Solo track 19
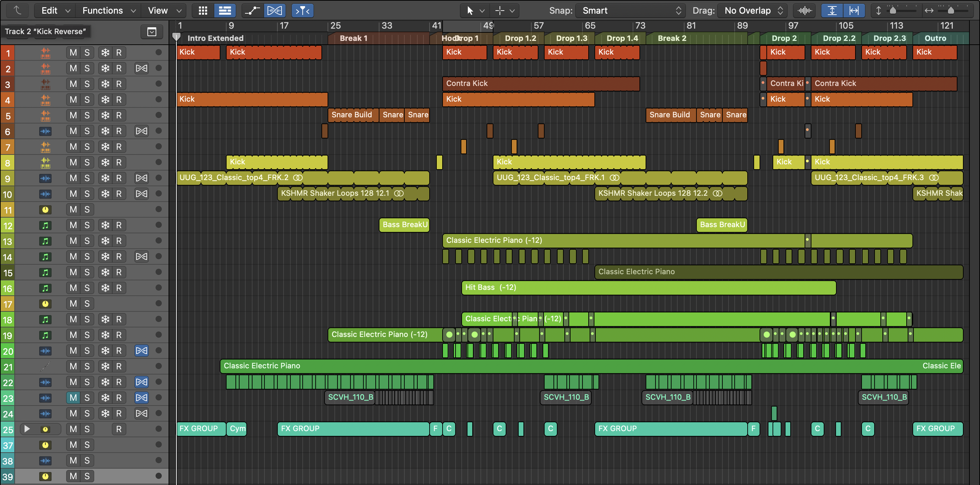 pyautogui.click(x=87, y=335)
